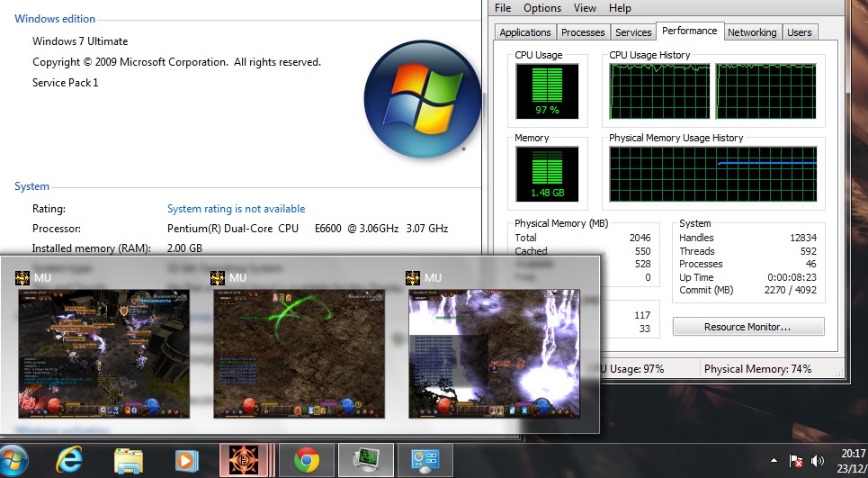Select the first MU window thumbnail
The height and width of the screenshot is (478, 868).
click(x=104, y=354)
